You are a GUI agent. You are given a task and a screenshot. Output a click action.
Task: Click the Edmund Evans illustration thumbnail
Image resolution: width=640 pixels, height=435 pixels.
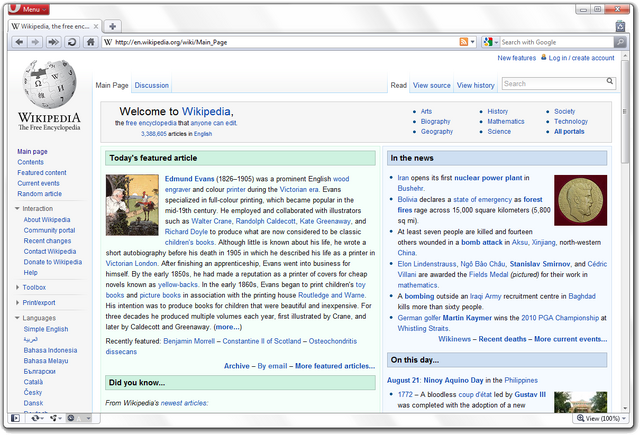[132, 205]
